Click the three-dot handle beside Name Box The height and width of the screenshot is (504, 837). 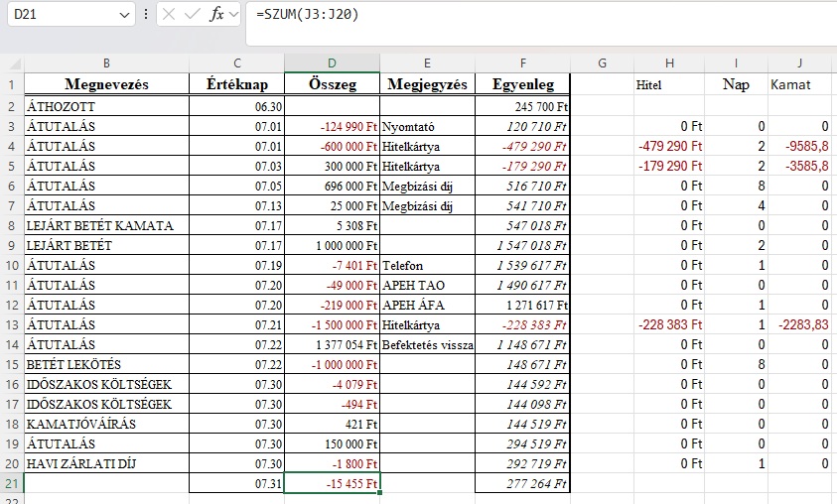pos(147,16)
